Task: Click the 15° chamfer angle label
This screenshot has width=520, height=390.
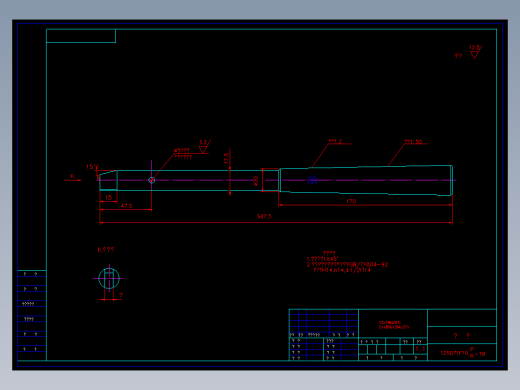Action: coord(92,167)
